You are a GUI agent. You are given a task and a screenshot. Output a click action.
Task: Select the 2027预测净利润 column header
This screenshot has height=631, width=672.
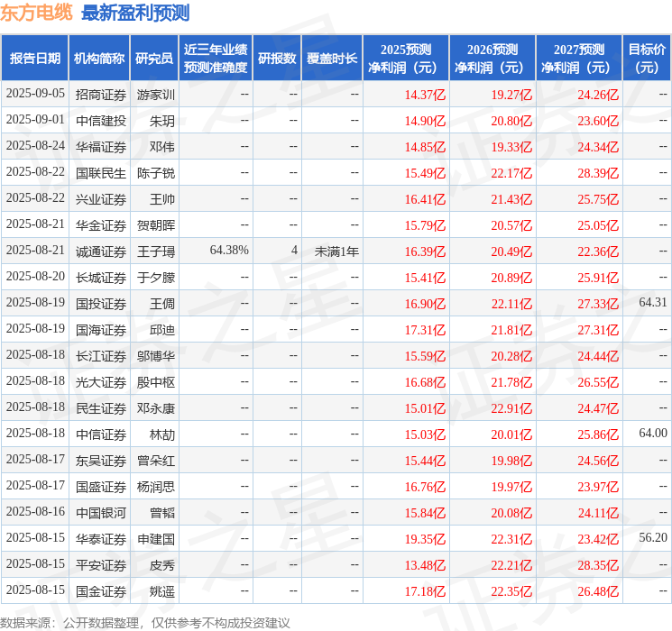(579, 59)
